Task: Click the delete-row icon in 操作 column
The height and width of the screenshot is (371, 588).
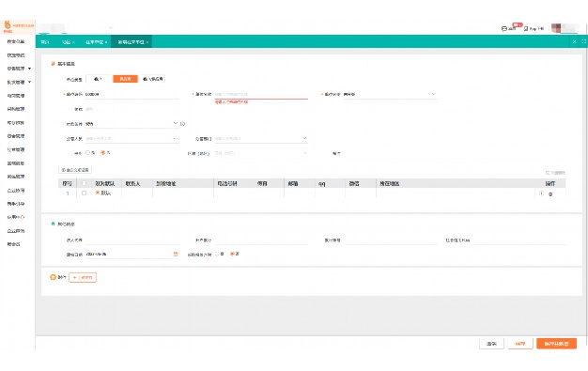Action: pos(550,193)
